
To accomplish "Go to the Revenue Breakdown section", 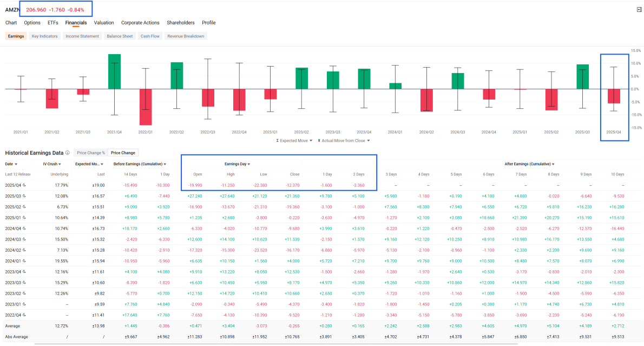I will [186, 36].
